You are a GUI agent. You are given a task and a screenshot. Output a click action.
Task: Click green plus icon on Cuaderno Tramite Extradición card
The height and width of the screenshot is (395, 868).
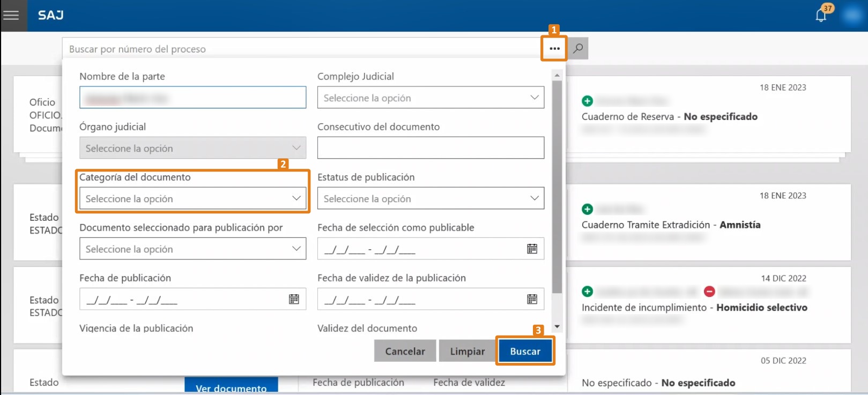(587, 209)
